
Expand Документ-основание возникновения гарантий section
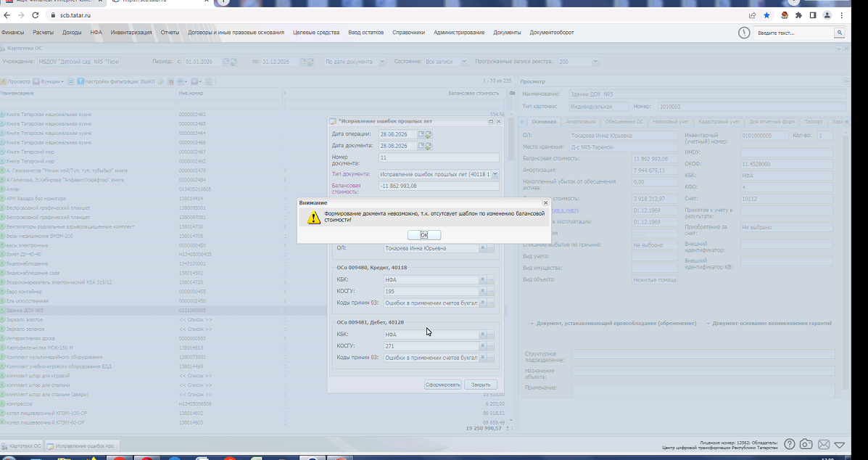point(708,324)
